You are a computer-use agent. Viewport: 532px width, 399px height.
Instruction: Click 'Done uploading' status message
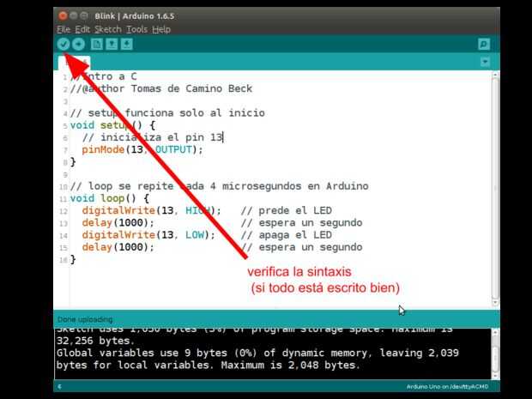click(x=85, y=319)
